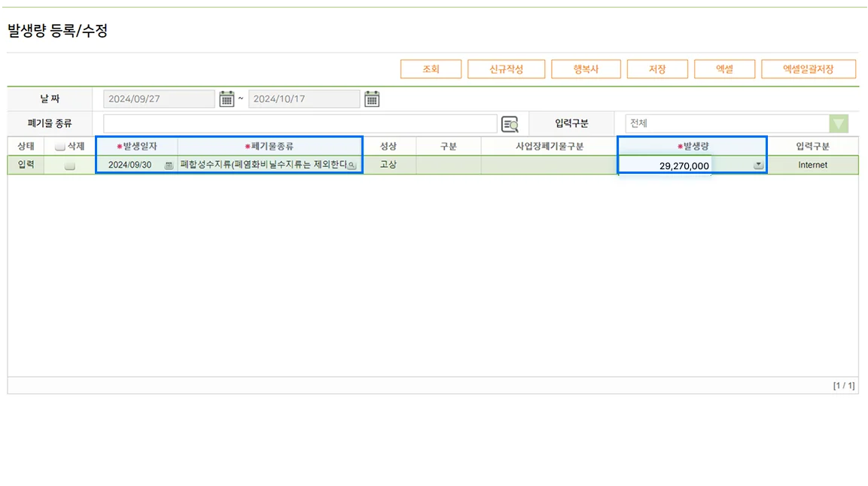Click the spinner arrow in the 발생량 cell
This screenshot has width=868, height=486.
tap(759, 164)
